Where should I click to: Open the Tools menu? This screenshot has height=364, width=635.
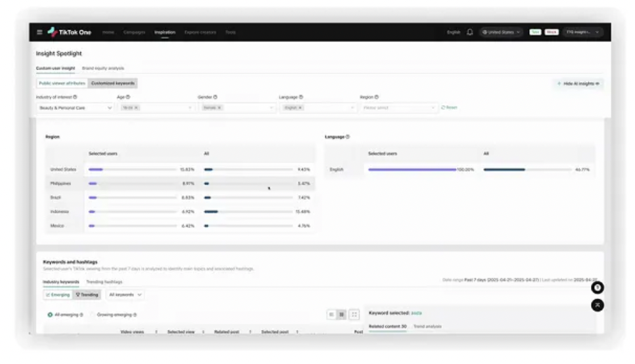click(231, 32)
